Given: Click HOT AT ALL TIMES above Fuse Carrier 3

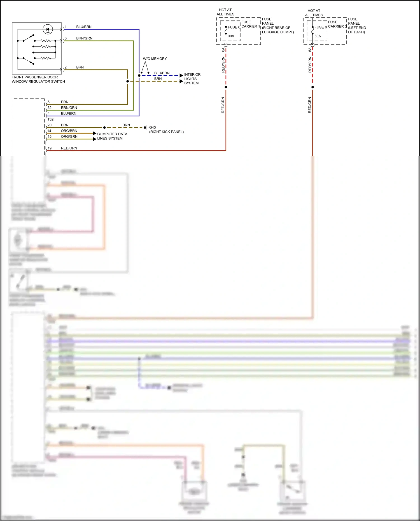Looking at the screenshot, I should pyautogui.click(x=314, y=13).
